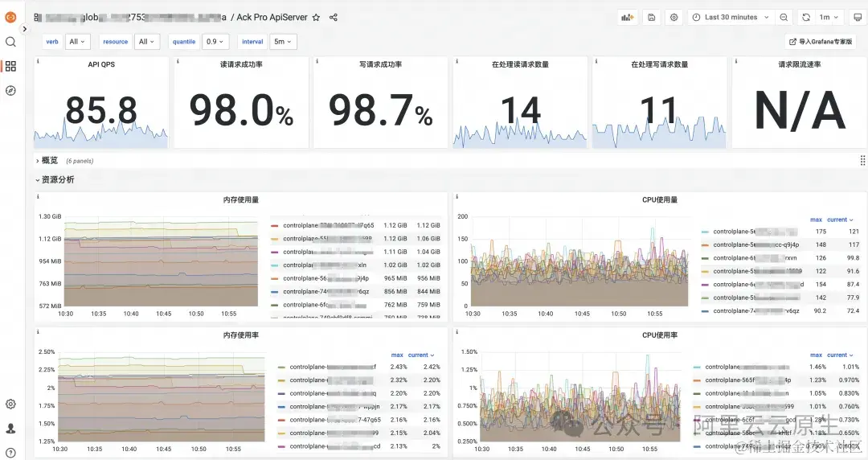
Task: Open the 在处理读请求数量 panel title menu
Action: 520,64
